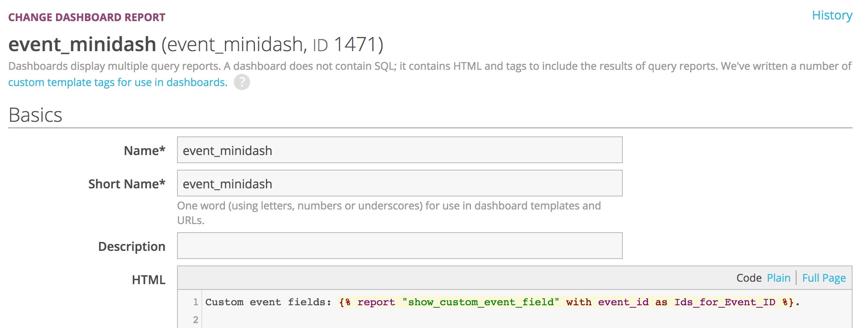Click the Description label
Screen dimensions: 868x328
click(132, 246)
